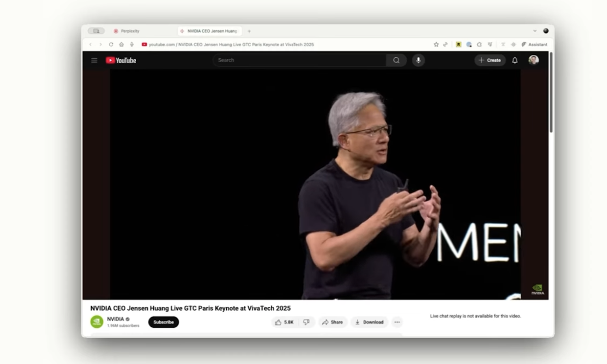Expand the tab list chevron in the tab bar
This screenshot has width=607, height=364.
click(x=535, y=31)
